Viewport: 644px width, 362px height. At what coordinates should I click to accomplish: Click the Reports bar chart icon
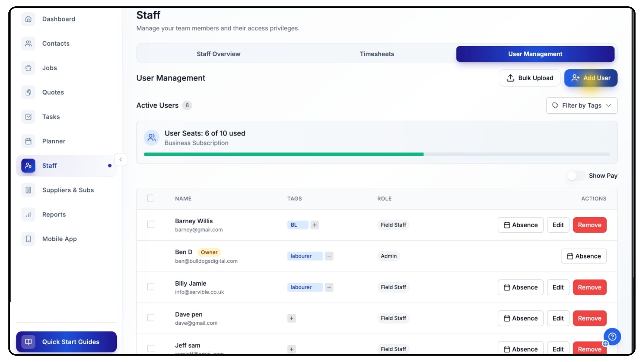point(29,215)
